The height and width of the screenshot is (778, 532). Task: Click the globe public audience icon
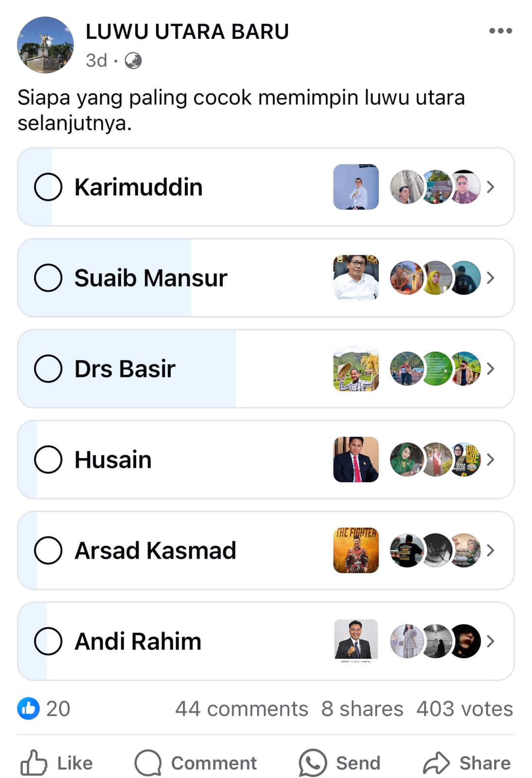pyautogui.click(x=133, y=61)
